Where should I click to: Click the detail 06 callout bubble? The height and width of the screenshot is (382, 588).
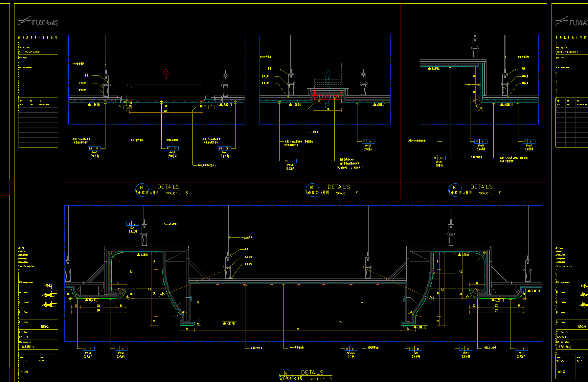click(x=286, y=375)
